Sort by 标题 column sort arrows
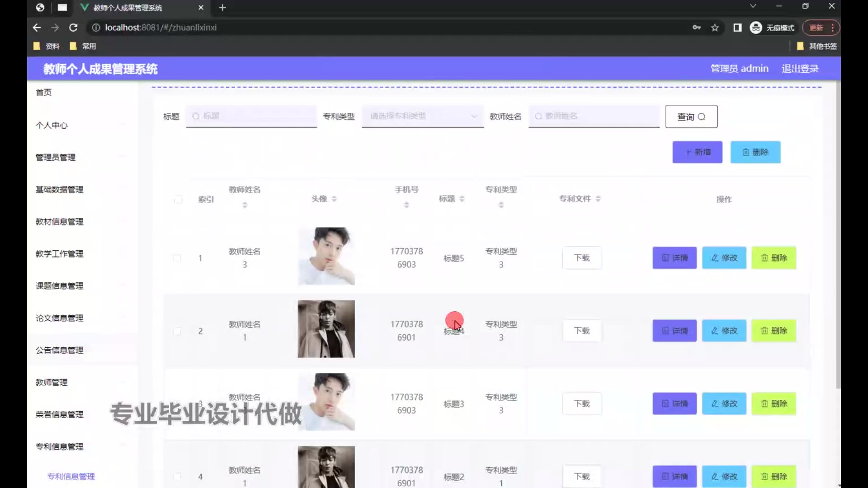868x488 pixels. [462, 199]
